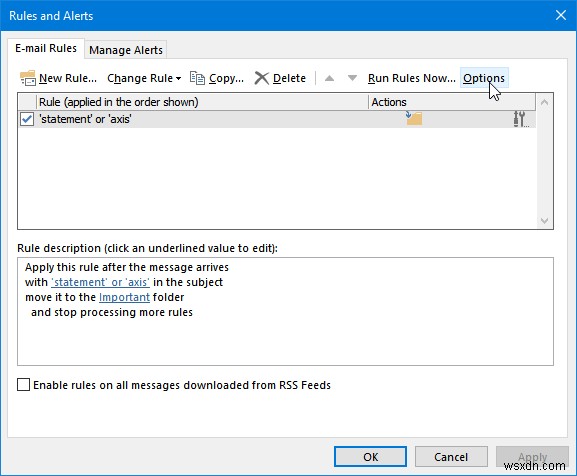Click the Delete X icon
Screen dimensions: 577x476
pyautogui.click(x=262, y=78)
